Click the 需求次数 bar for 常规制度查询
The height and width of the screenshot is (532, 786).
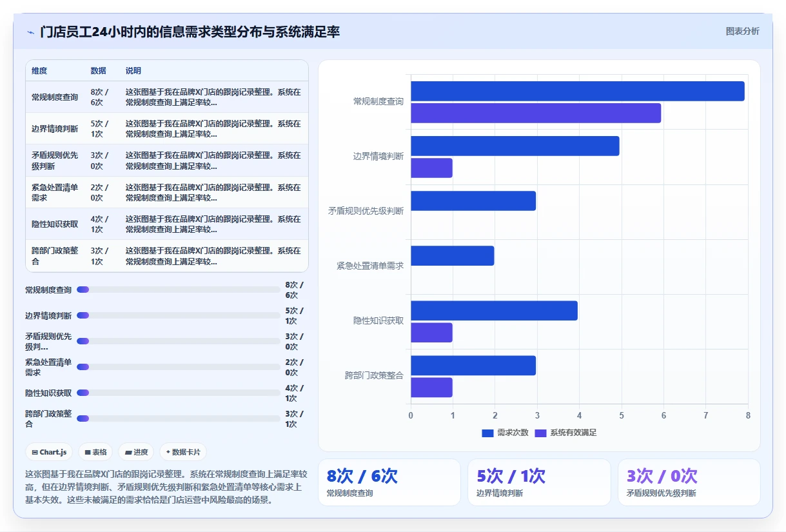[578, 91]
